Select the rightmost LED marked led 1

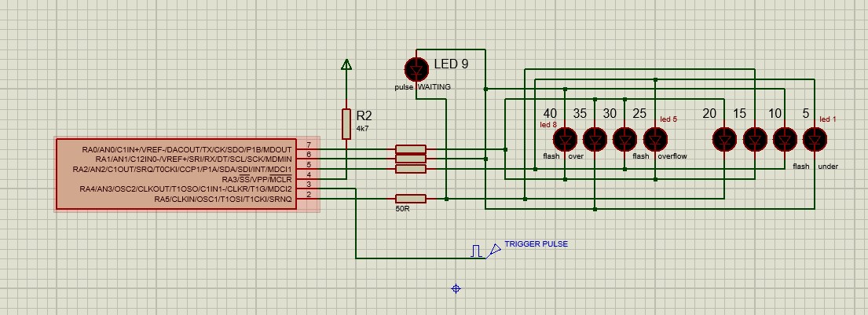(x=815, y=140)
